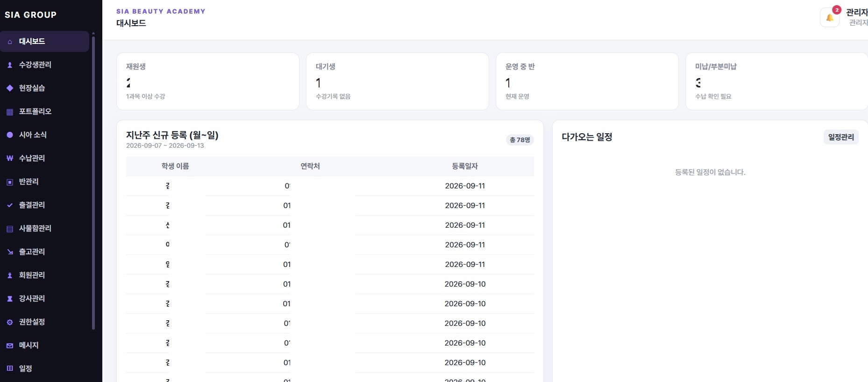Click the checkmark icon beside 출결관리
The width and height of the screenshot is (868, 382).
pos(10,205)
